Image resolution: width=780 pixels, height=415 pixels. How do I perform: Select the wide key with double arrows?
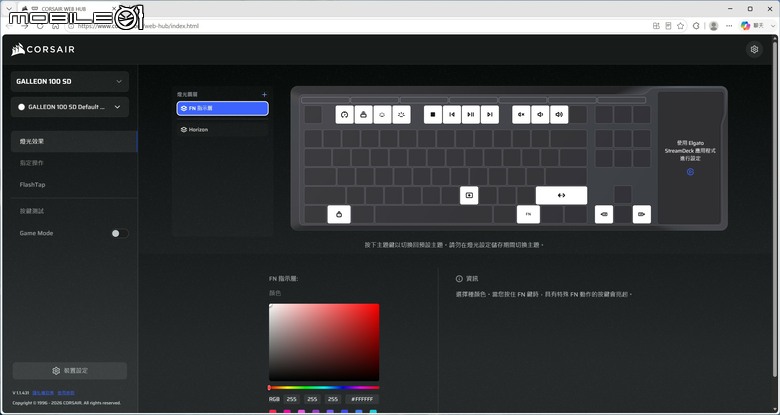(562, 196)
